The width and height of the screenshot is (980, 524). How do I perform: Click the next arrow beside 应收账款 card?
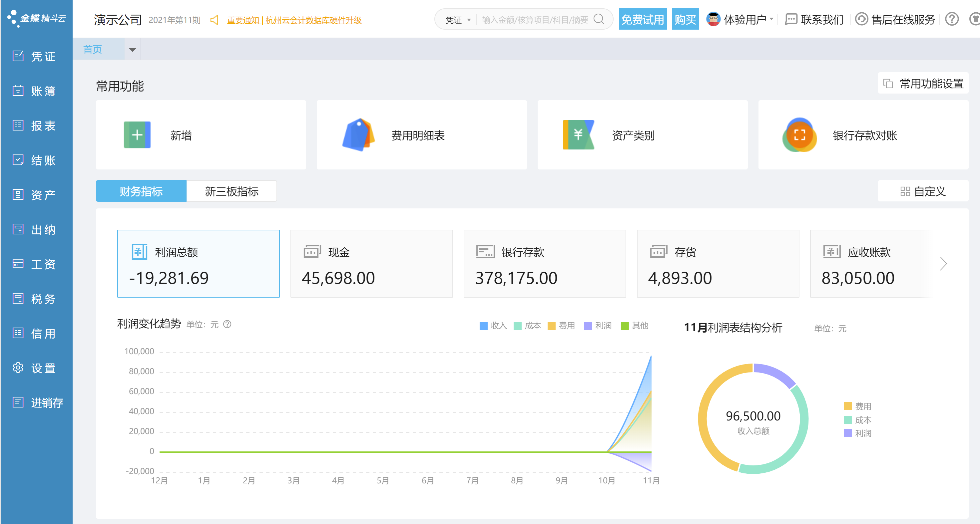coord(943,264)
